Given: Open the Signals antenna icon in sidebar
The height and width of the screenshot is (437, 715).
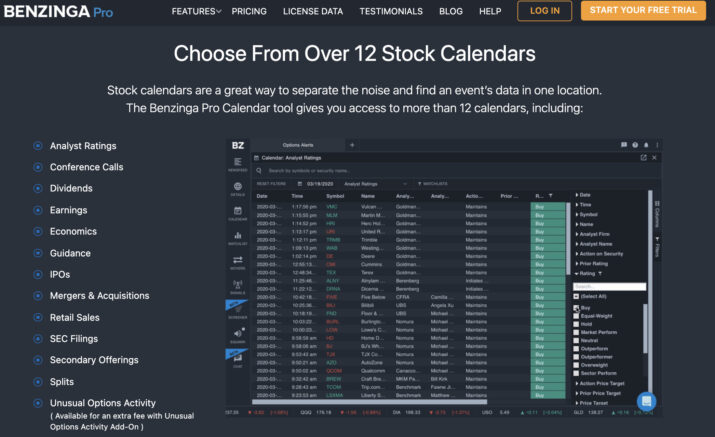Looking at the screenshot, I should coord(238,286).
